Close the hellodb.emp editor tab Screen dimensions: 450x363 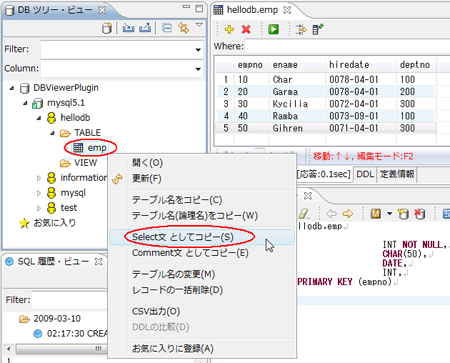pos(287,10)
